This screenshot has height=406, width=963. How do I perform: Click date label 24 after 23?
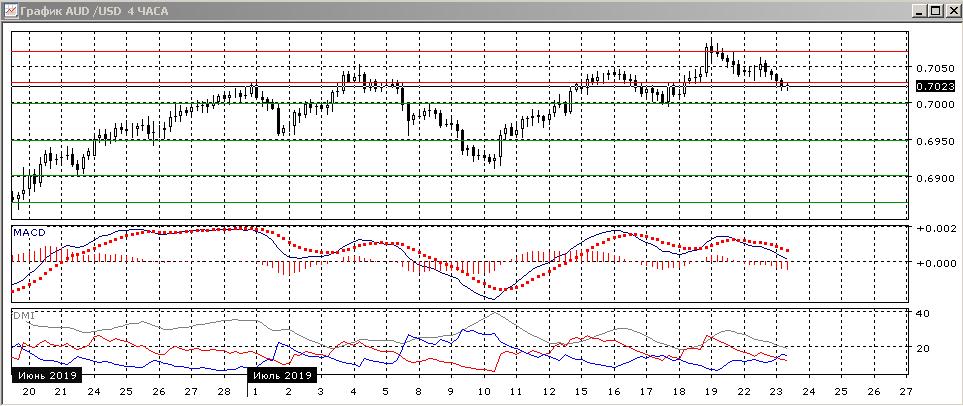pyautogui.click(x=808, y=391)
